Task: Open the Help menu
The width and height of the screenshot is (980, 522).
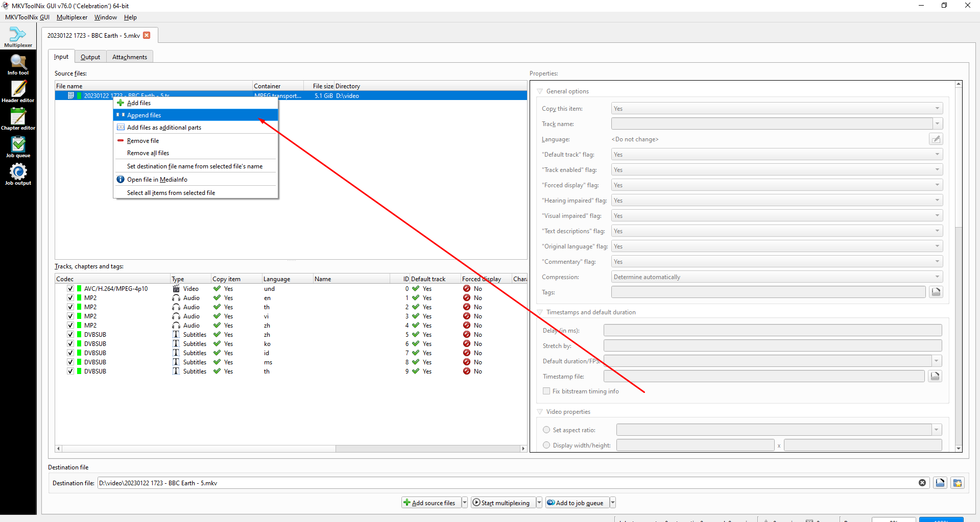Action: coord(130,17)
